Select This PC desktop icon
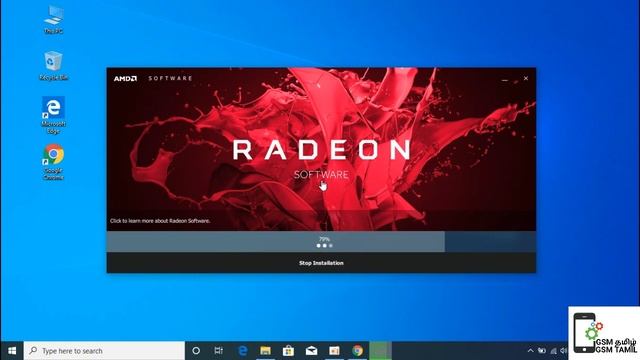 tap(53, 20)
